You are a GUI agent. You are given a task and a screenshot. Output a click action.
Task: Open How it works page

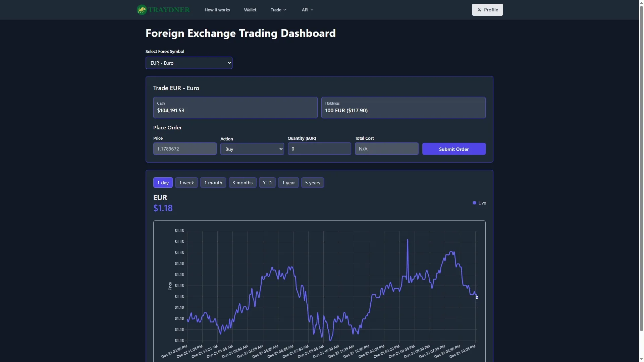217,10
